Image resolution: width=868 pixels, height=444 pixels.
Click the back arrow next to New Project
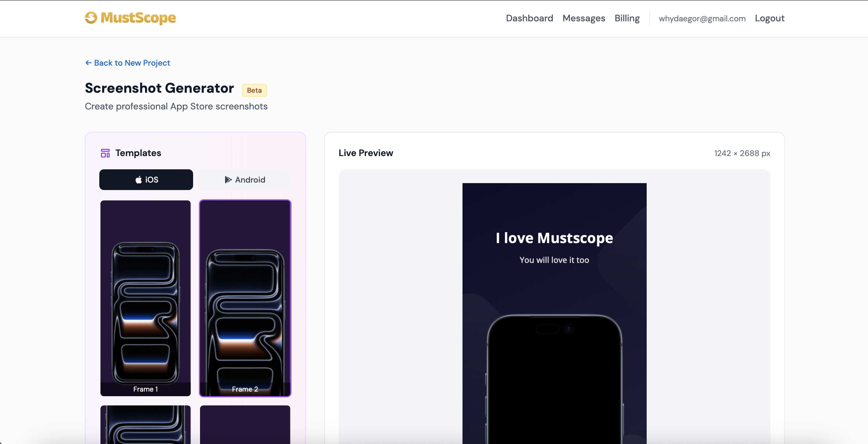88,63
